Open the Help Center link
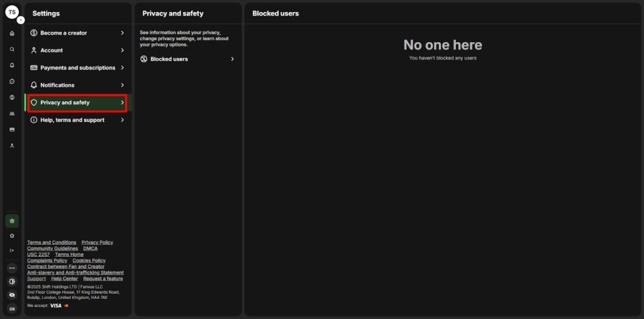Screen dimensions: 644x319 click(x=65, y=279)
